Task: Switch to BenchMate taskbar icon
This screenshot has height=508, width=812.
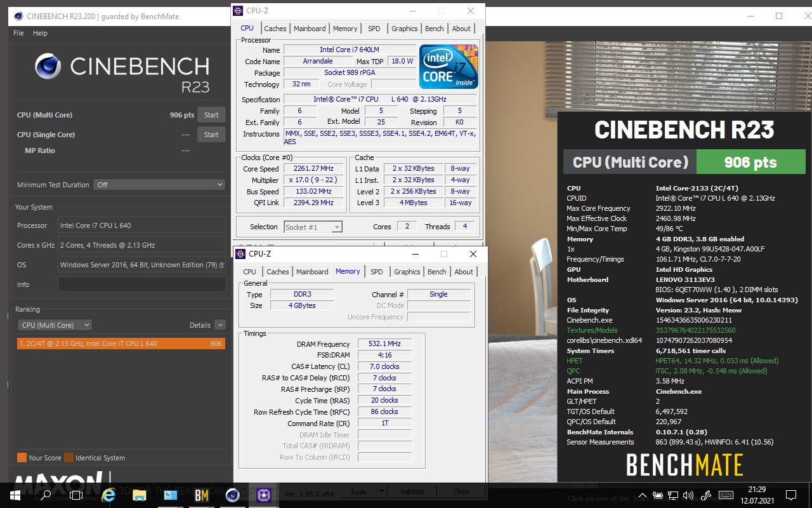Action: point(202,495)
